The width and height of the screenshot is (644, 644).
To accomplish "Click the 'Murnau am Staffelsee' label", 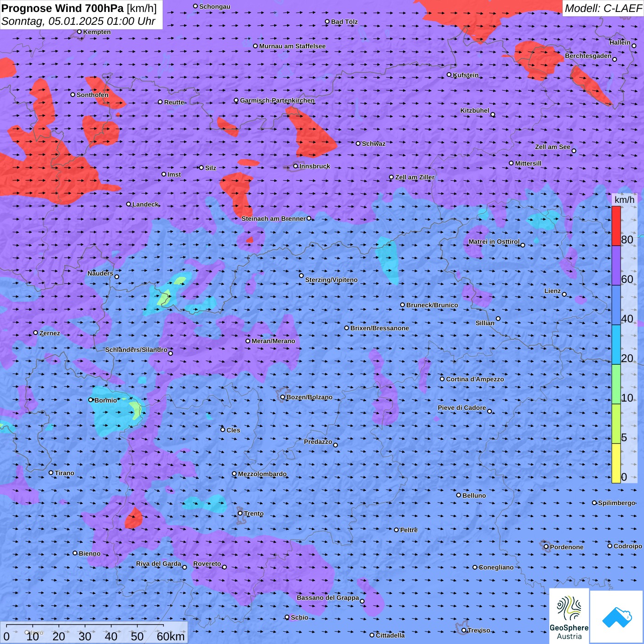I will coord(292,46).
